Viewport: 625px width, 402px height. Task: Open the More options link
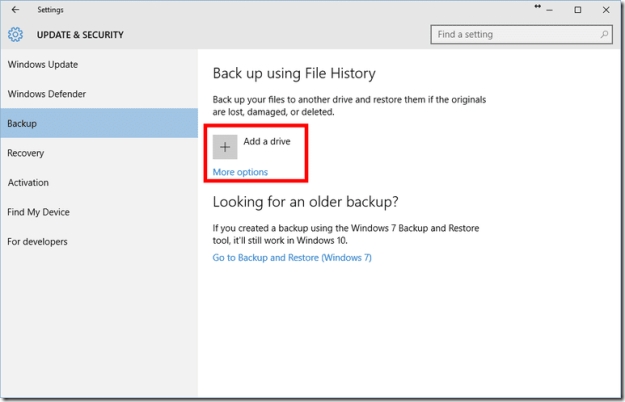[240, 172]
